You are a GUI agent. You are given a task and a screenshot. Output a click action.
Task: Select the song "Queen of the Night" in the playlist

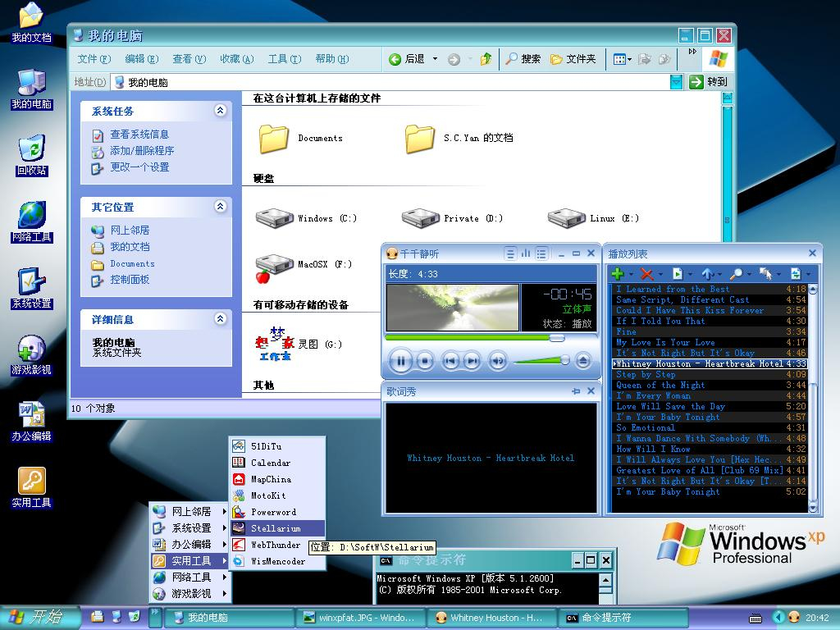(660, 386)
